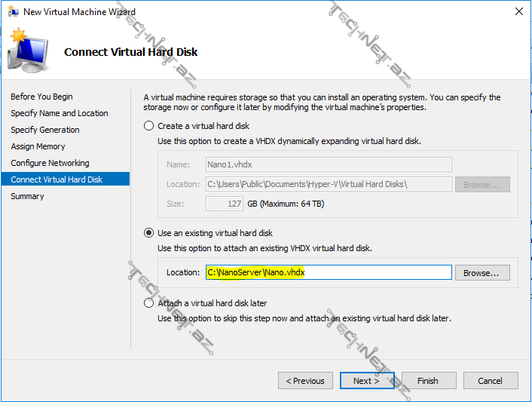Cancel the virtual machine wizard

(490, 381)
